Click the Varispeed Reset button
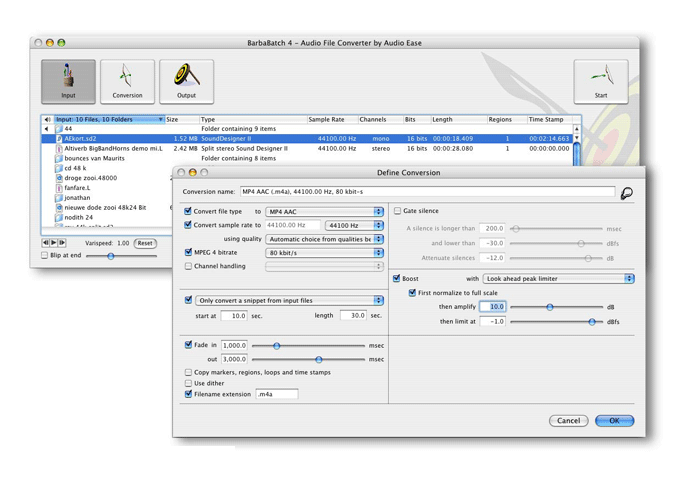 click(x=145, y=243)
